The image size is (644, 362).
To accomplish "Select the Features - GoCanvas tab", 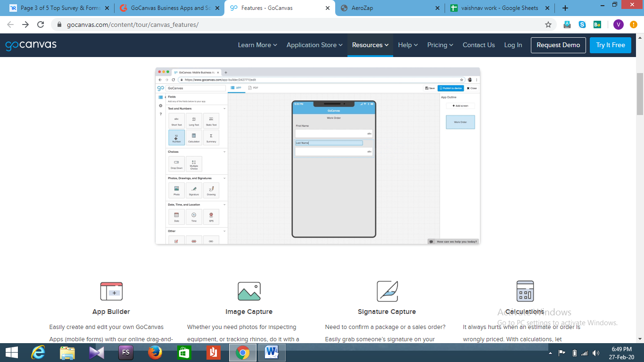I will (x=279, y=8).
